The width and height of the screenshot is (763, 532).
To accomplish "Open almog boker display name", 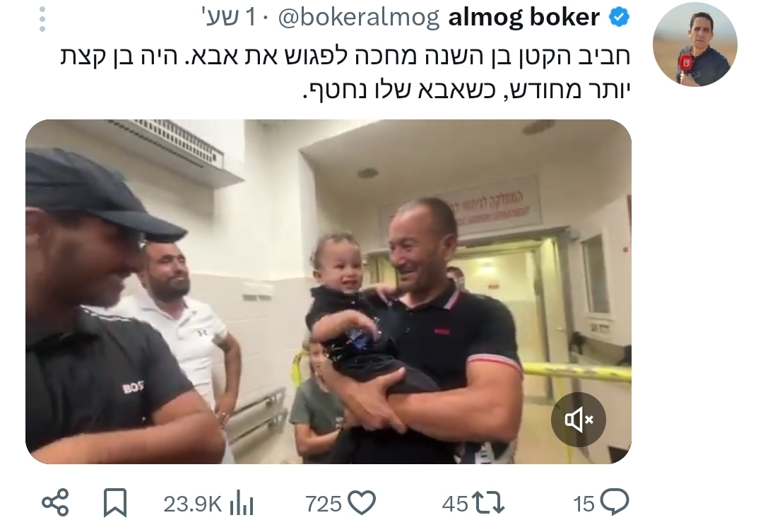I will [x=524, y=18].
